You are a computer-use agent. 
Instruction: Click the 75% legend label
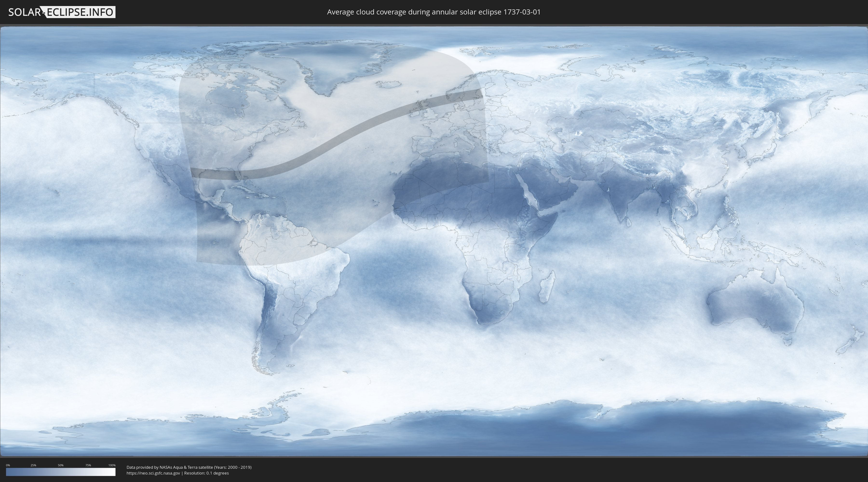point(88,465)
